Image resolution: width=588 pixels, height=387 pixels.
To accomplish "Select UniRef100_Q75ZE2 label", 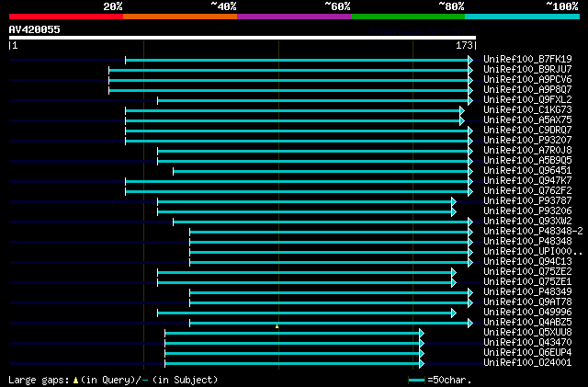I will point(527,272).
